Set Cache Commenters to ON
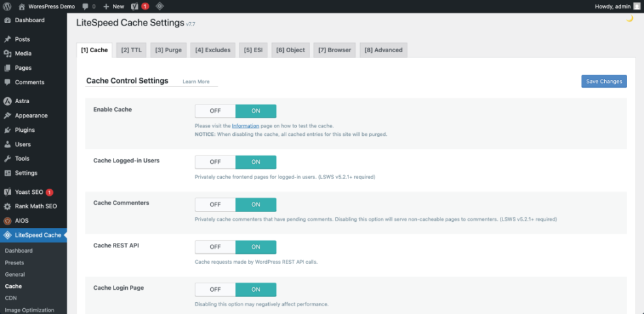644x314 pixels. pos(256,205)
